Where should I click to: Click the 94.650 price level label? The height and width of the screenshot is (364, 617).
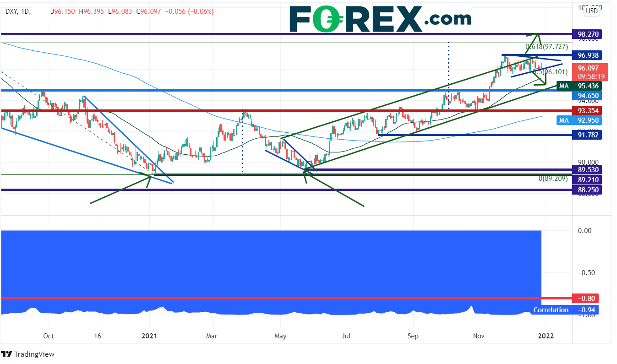587,96
